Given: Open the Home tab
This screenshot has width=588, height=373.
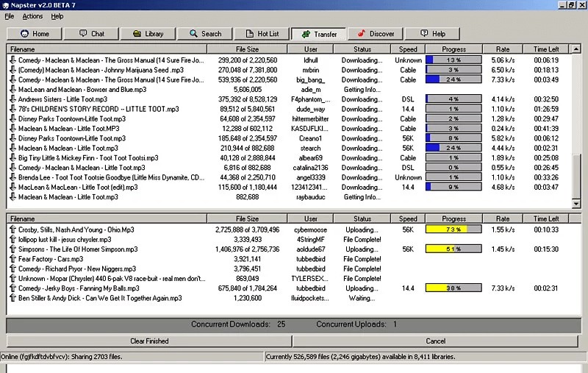Looking at the screenshot, I should (x=34, y=34).
